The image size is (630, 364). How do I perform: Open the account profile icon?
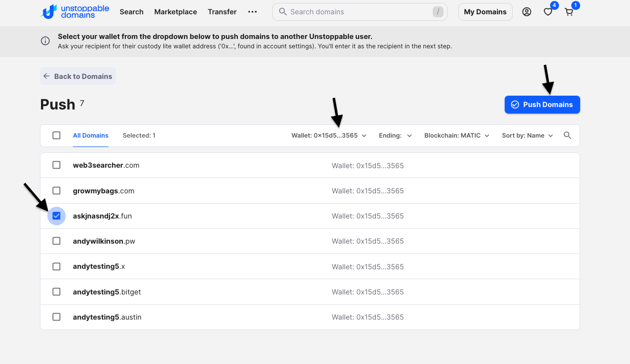coord(527,12)
